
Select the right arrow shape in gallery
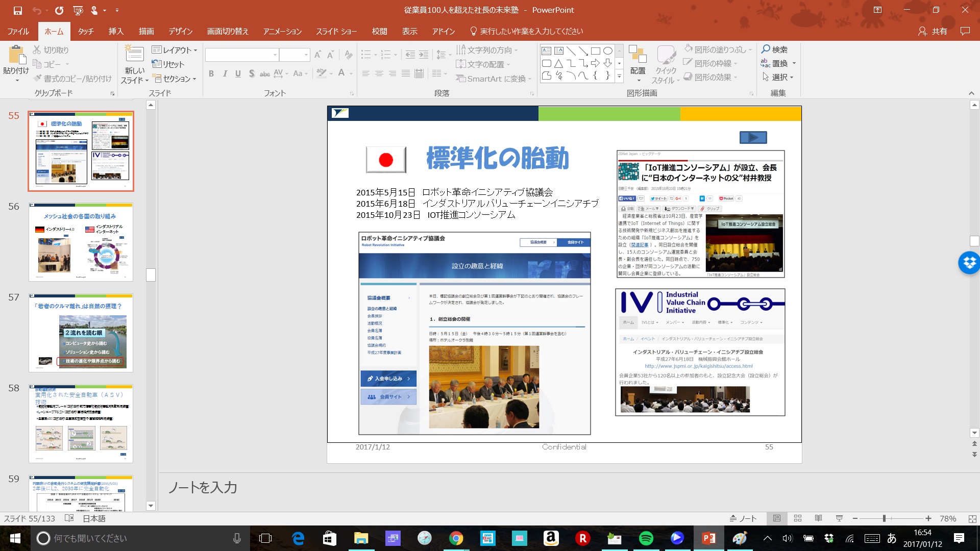pos(595,63)
